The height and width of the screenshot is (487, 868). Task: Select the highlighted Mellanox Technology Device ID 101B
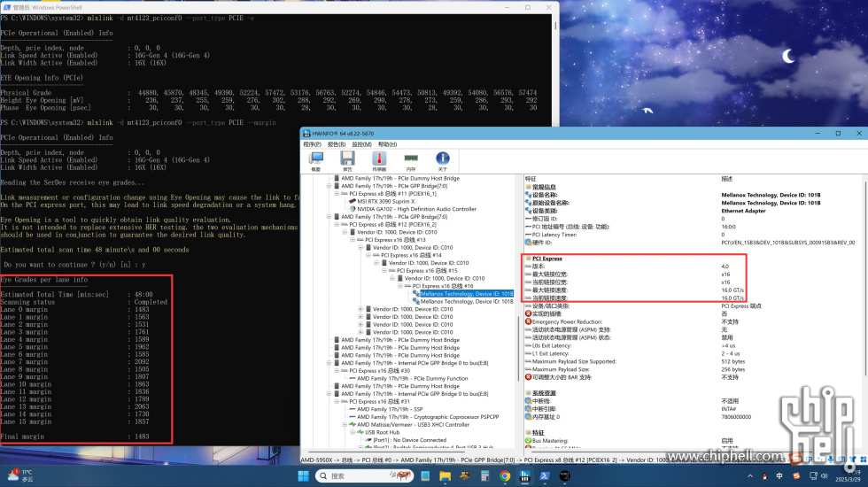point(467,294)
